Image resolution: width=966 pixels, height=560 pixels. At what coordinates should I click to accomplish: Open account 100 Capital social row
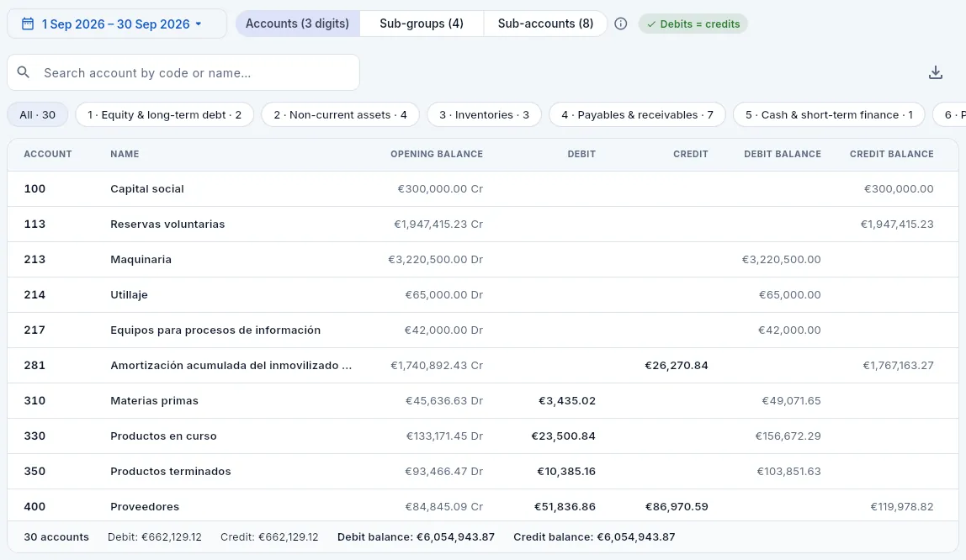[x=483, y=189]
